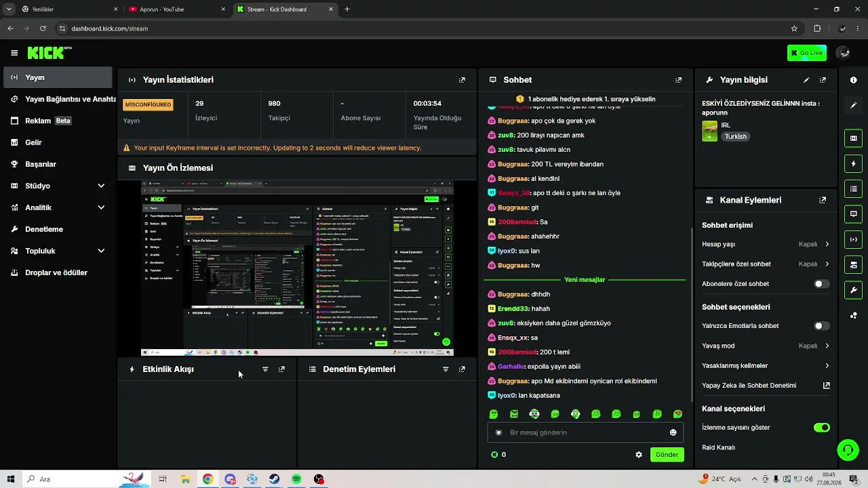The width and height of the screenshot is (868, 488).
Task: Click the Bir mesaj gönderin input
Action: coord(585,432)
